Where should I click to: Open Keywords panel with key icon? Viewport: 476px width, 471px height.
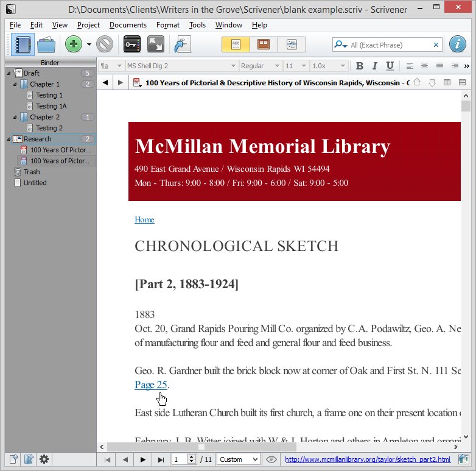tap(131, 44)
